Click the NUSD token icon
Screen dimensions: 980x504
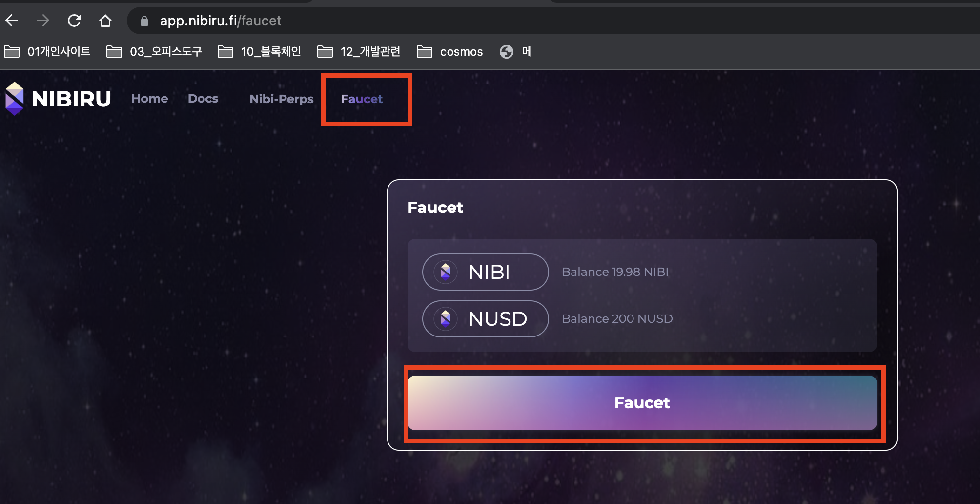tap(446, 318)
